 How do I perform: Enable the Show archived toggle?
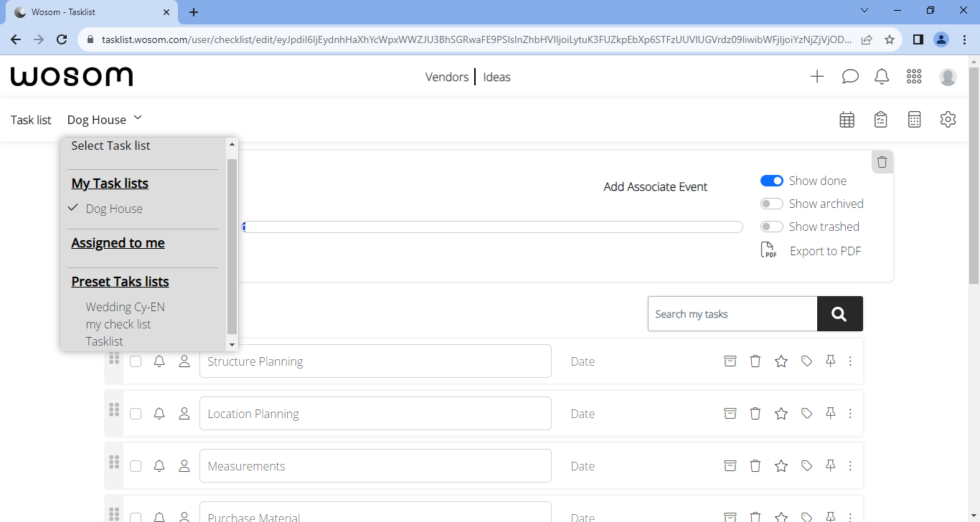click(x=771, y=204)
